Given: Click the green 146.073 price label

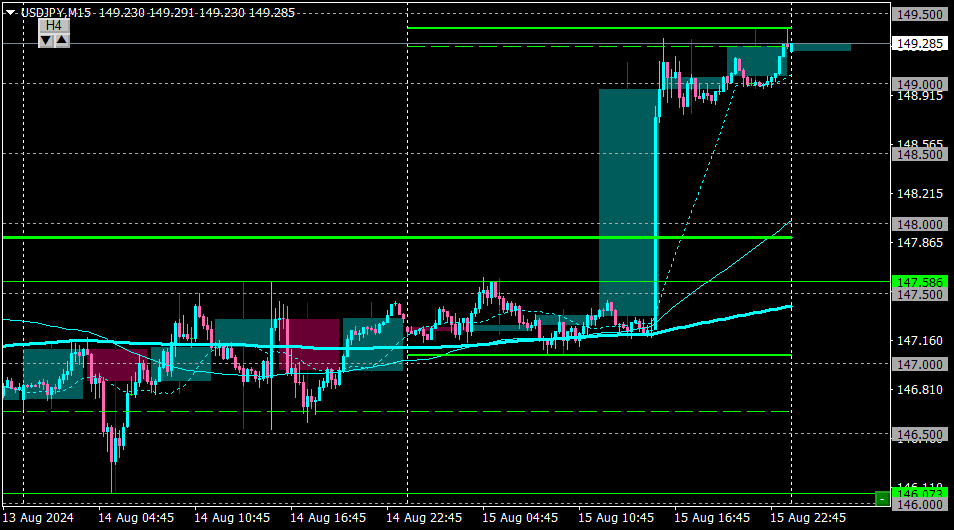Looking at the screenshot, I should [920, 493].
